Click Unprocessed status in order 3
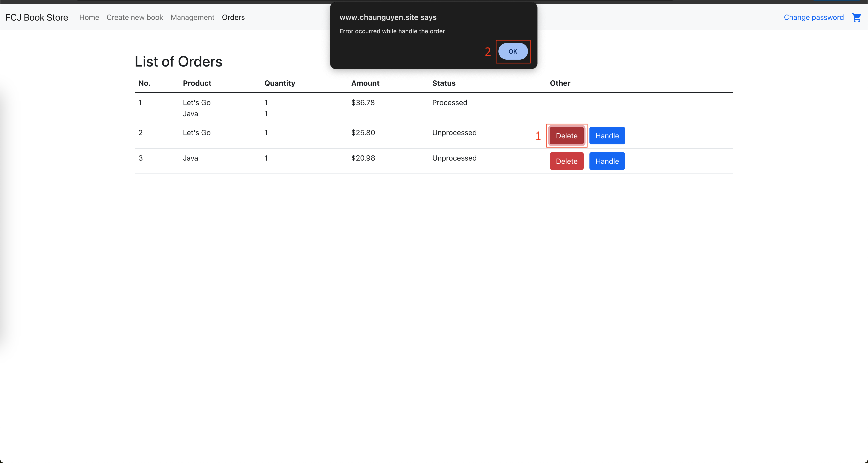 click(x=454, y=158)
